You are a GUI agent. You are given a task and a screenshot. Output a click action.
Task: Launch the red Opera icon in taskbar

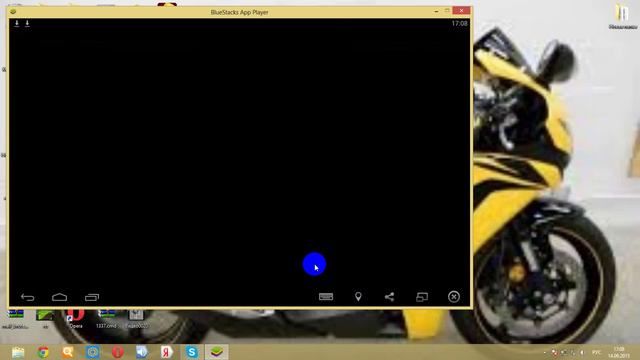[x=118, y=352]
